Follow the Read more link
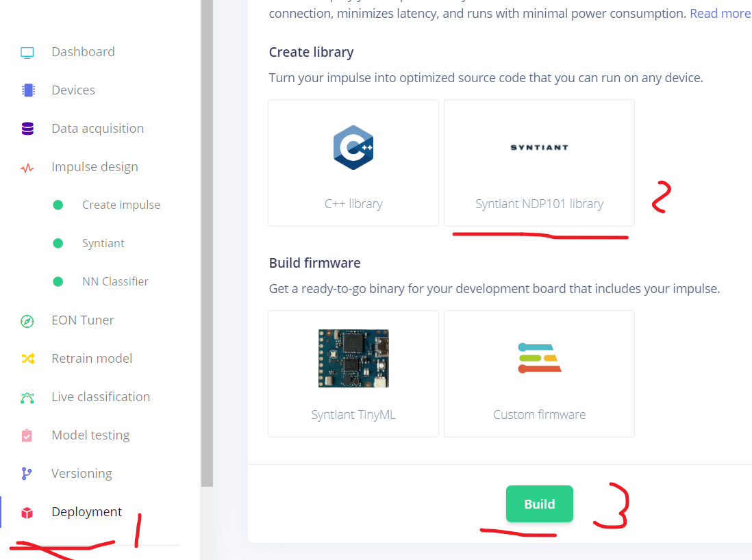 (x=720, y=14)
